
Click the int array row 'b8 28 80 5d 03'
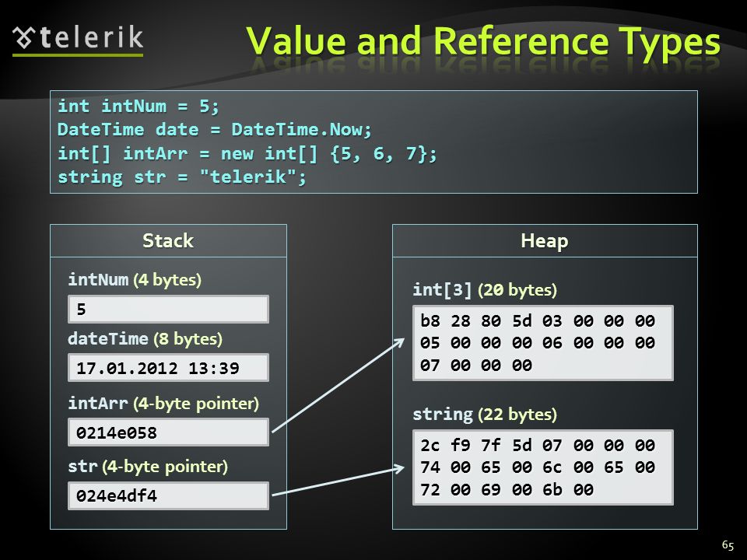click(x=538, y=321)
